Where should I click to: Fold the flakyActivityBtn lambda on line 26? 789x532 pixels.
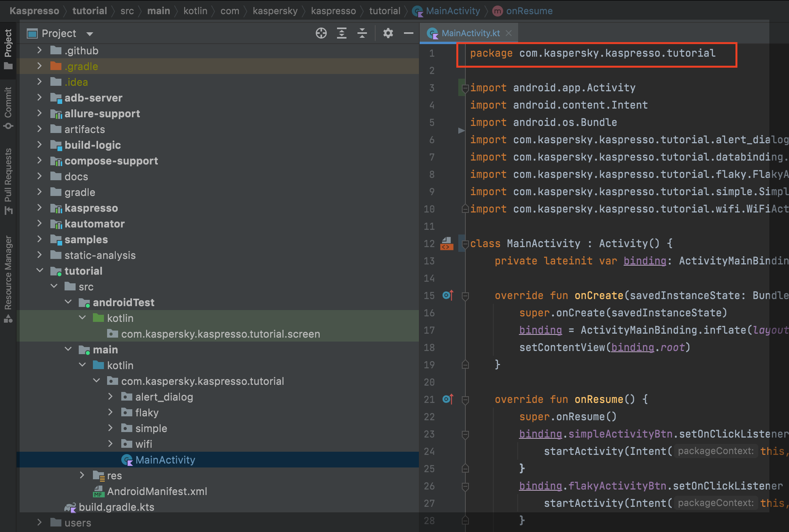click(465, 486)
